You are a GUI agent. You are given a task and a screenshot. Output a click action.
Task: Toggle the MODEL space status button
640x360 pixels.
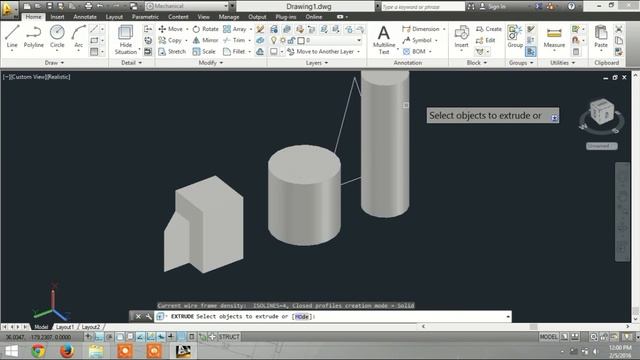coord(549,337)
